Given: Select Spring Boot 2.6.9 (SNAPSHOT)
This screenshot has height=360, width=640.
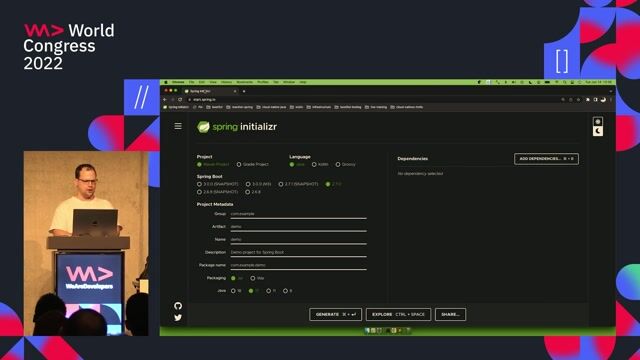Looking at the screenshot, I should (x=217, y=192).
